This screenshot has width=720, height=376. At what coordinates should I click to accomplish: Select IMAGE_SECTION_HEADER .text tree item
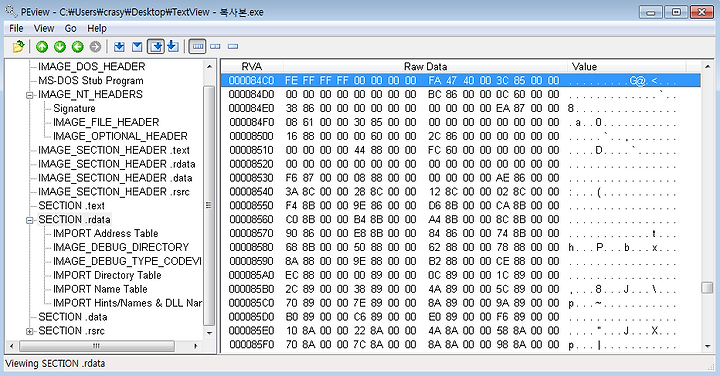pyautogui.click(x=114, y=151)
